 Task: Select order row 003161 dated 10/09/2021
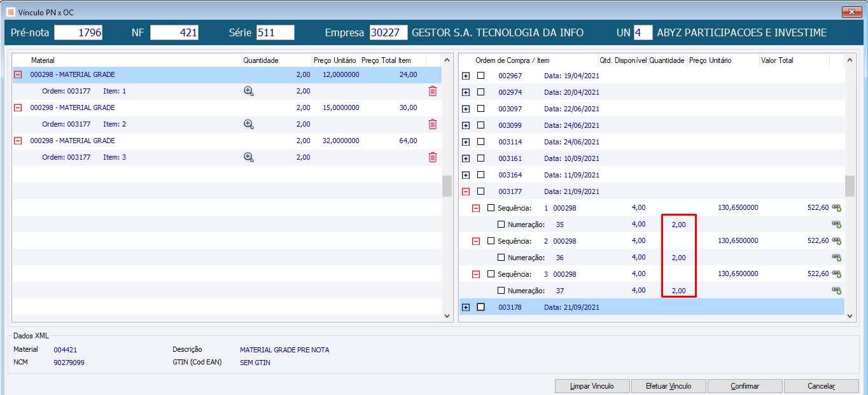pos(652,158)
